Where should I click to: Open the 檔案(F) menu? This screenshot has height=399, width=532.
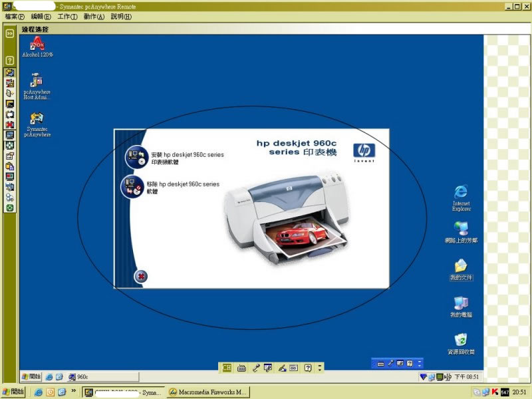tap(15, 16)
